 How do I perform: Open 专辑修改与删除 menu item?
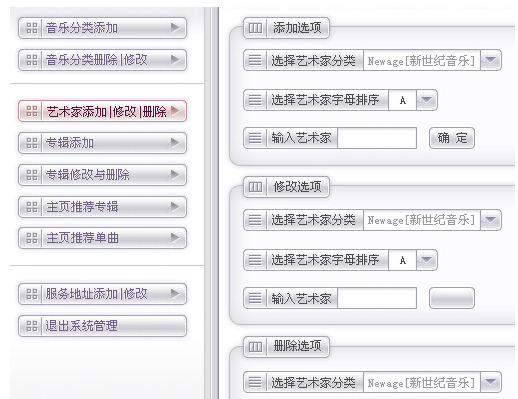(x=102, y=175)
